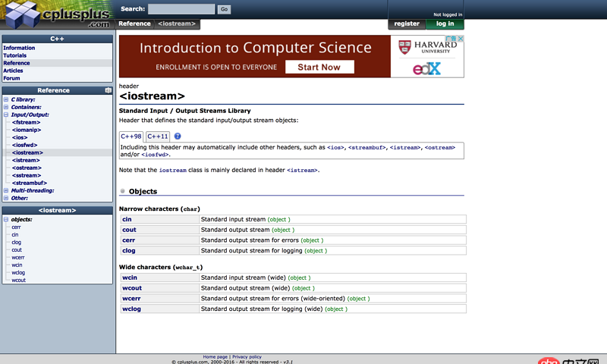Open the wcin link in Wide characters table
This screenshot has width=607, height=364.
[x=130, y=278]
